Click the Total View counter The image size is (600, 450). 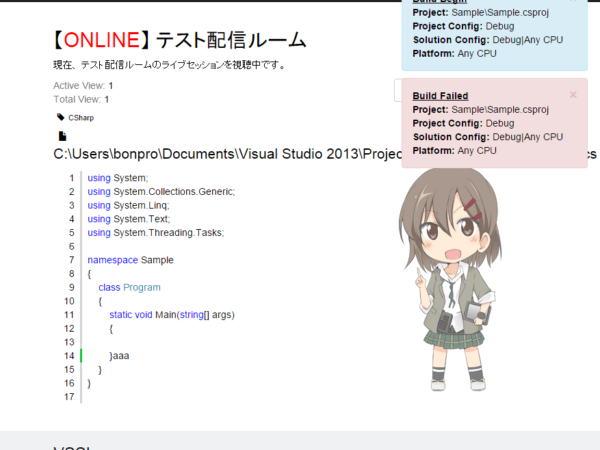(81, 99)
